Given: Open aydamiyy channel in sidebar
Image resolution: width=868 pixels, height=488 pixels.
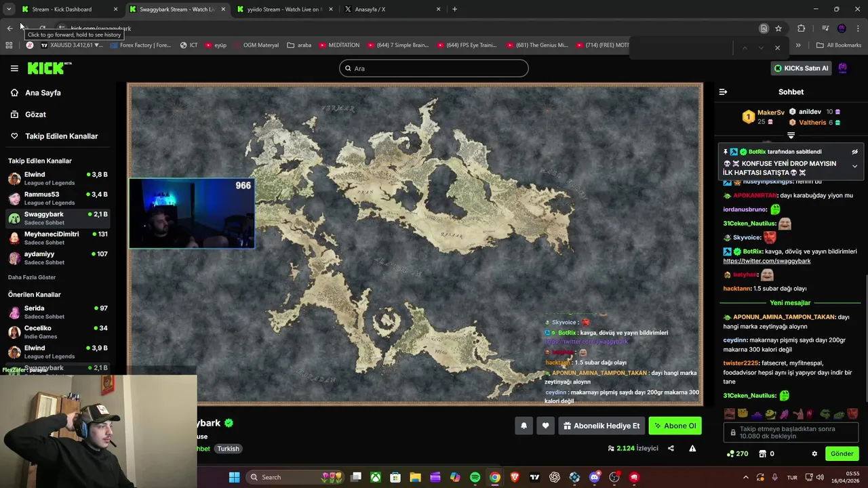Looking at the screenshot, I should [58, 258].
